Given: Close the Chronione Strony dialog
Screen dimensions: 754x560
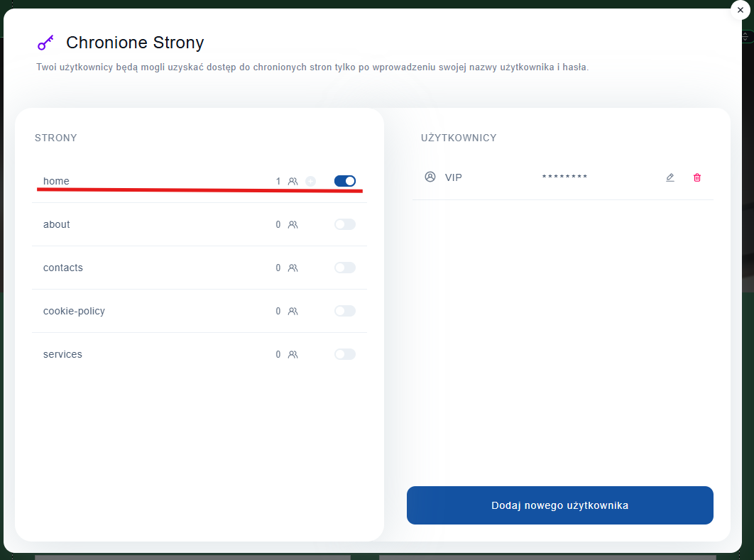Looking at the screenshot, I should pyautogui.click(x=741, y=10).
